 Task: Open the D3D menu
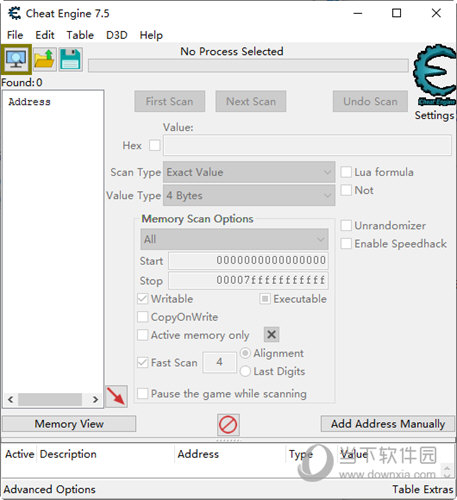click(x=117, y=35)
